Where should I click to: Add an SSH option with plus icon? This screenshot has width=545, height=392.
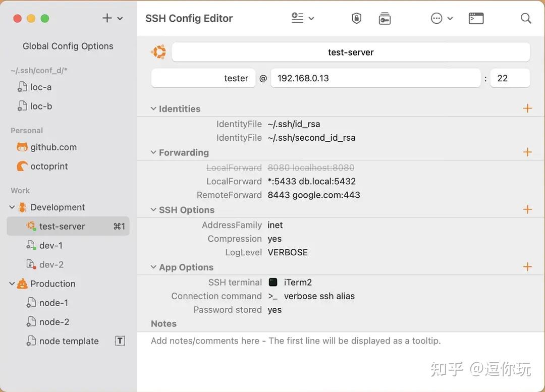[x=527, y=210]
